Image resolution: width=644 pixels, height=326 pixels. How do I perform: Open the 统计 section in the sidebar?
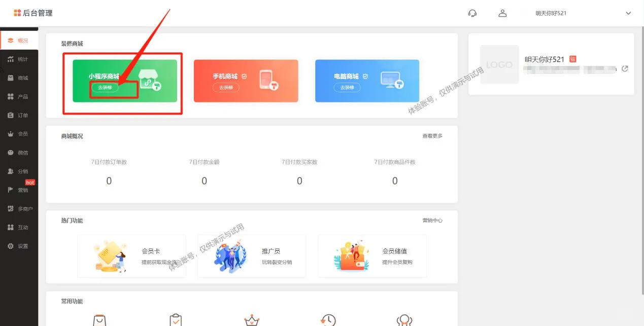[19, 59]
